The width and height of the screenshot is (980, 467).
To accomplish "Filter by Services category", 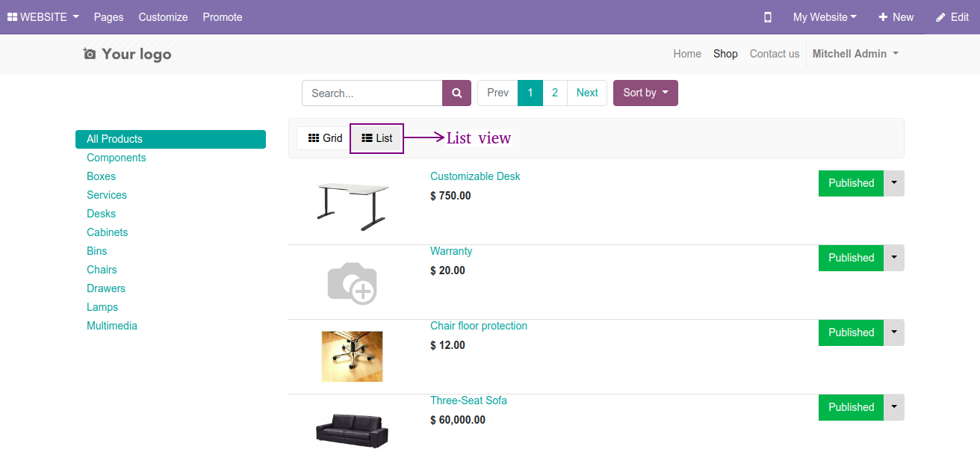I will click(107, 195).
